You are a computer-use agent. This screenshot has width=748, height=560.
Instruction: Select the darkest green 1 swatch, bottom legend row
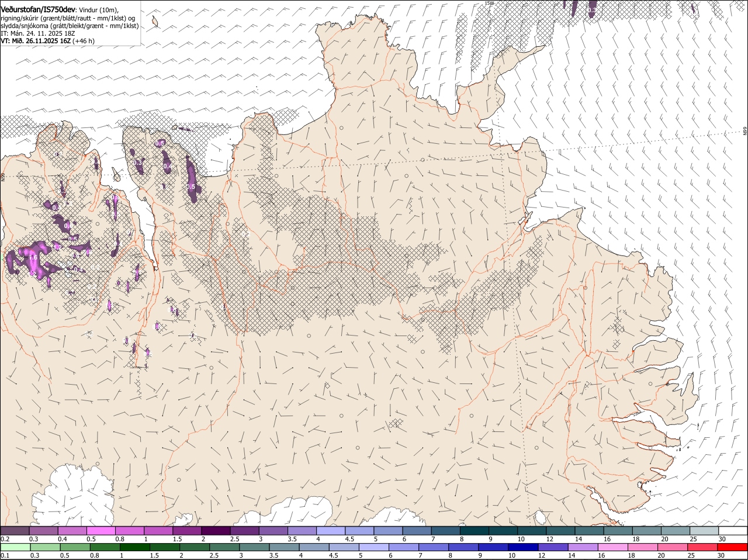coord(135,547)
